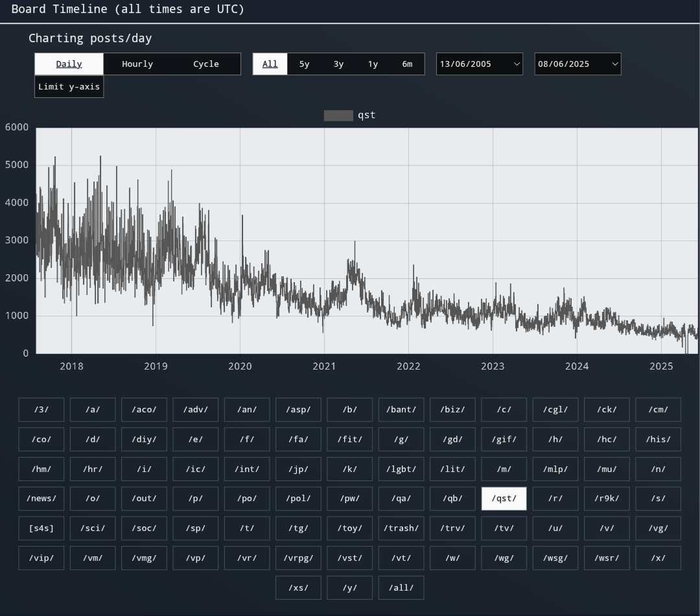The width and height of the screenshot is (700, 616).
Task: Select the /a/ board
Action: (93, 410)
